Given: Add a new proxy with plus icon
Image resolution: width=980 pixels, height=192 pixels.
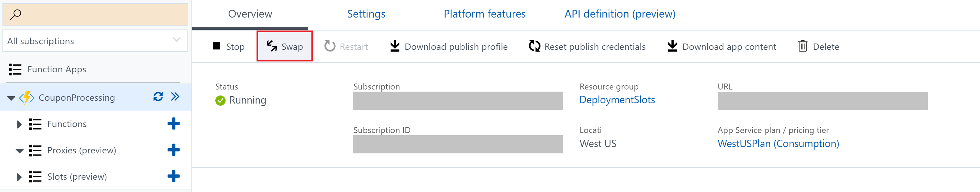Looking at the screenshot, I should (x=173, y=150).
